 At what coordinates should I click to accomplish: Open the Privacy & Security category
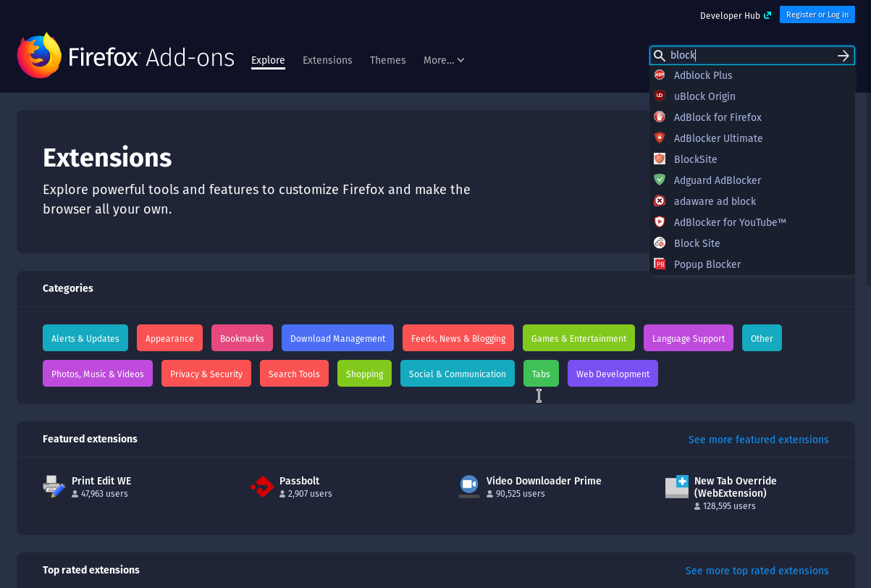pyautogui.click(x=206, y=373)
